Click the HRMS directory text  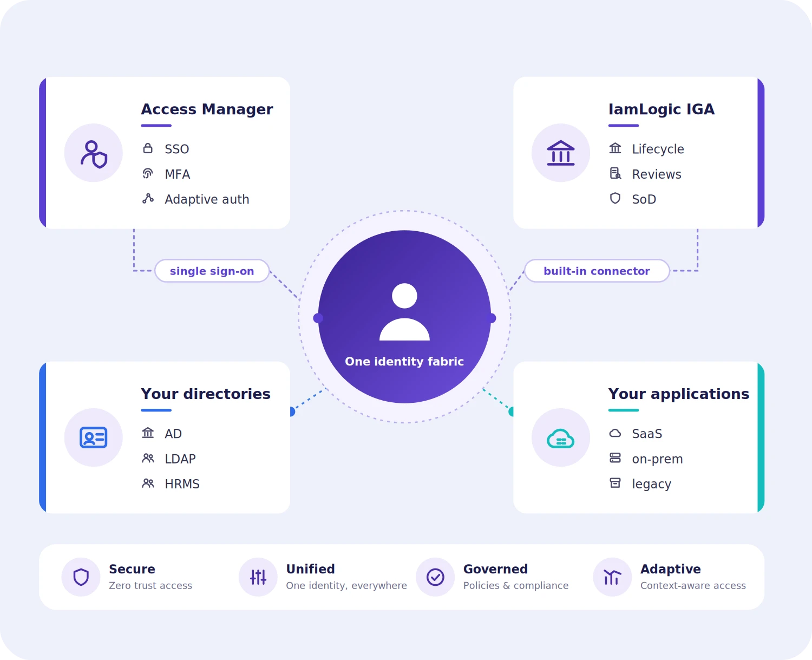click(182, 484)
